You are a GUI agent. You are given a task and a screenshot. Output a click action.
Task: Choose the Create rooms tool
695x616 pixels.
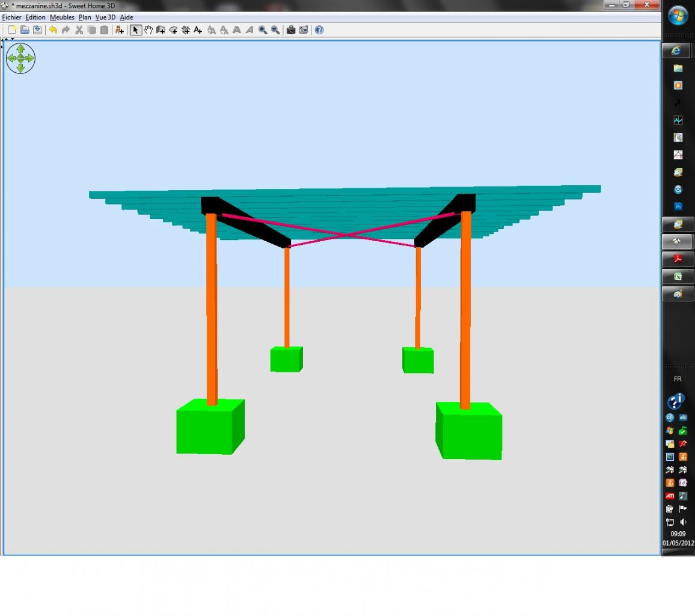click(x=173, y=29)
